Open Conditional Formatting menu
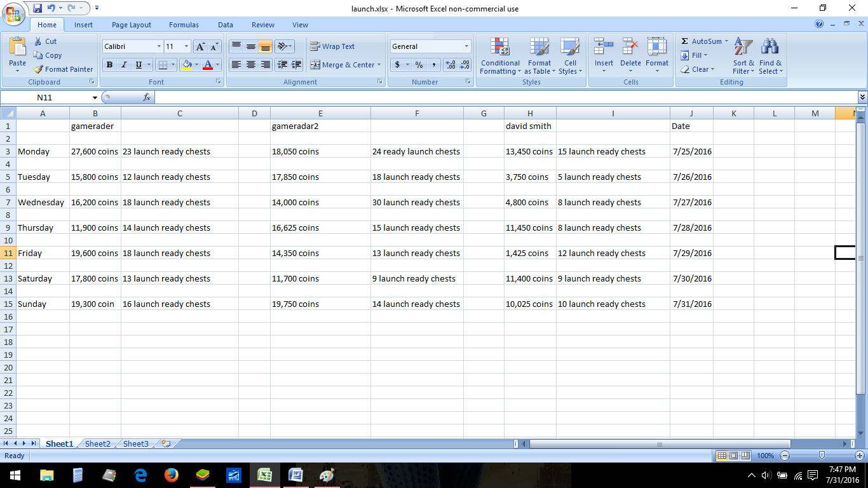The height and width of the screenshot is (488, 868). (x=500, y=55)
